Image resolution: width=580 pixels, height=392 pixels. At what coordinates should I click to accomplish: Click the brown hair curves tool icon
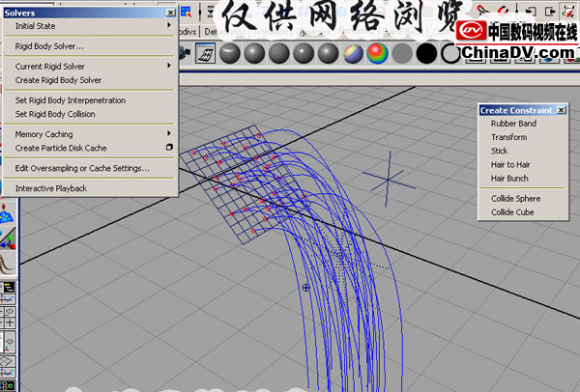point(7,263)
